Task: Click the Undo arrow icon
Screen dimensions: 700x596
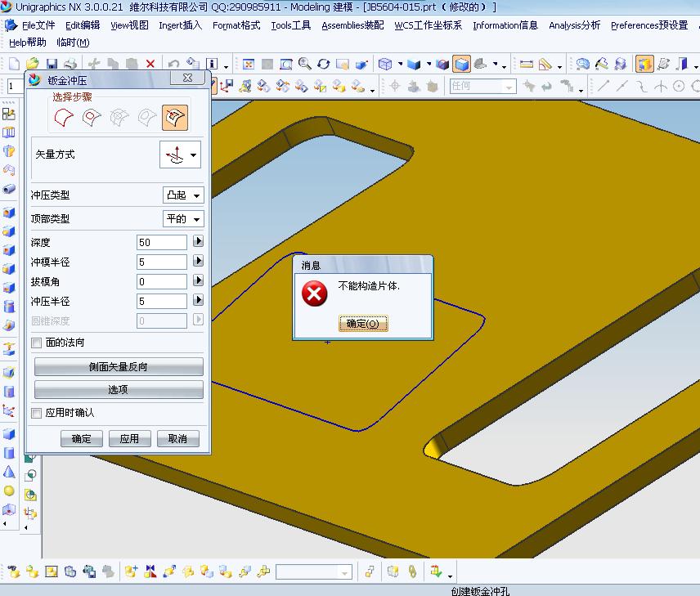Action: click(x=173, y=64)
